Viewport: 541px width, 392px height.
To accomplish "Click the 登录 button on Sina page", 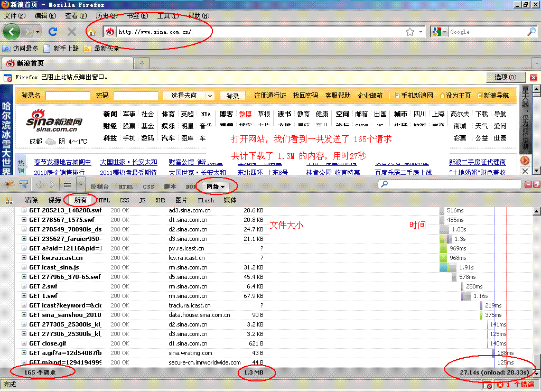I will tap(232, 96).
